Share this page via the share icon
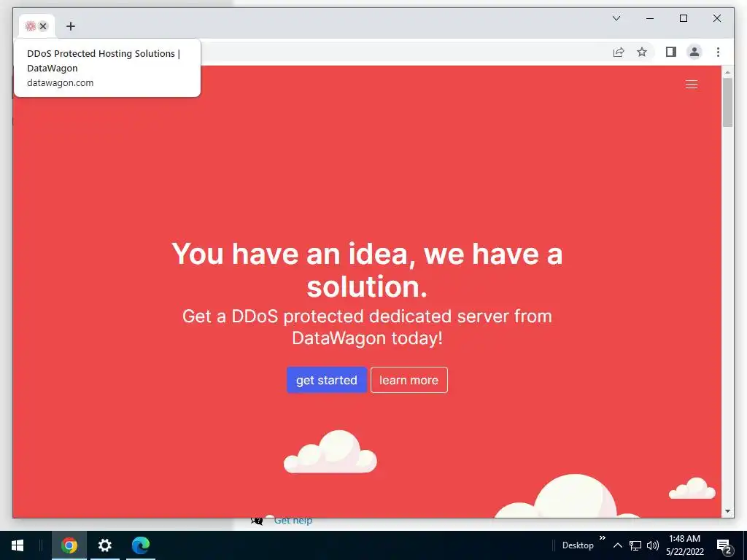This screenshot has width=747, height=560. point(619,52)
